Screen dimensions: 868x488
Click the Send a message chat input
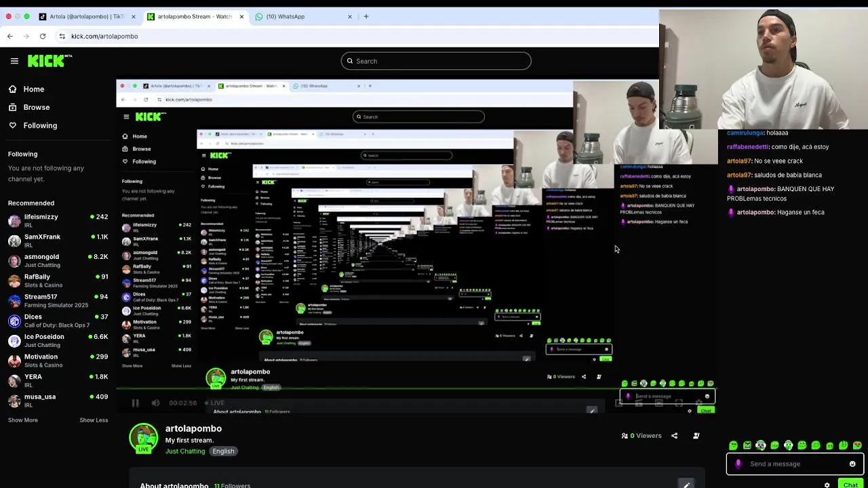pyautogui.click(x=793, y=464)
